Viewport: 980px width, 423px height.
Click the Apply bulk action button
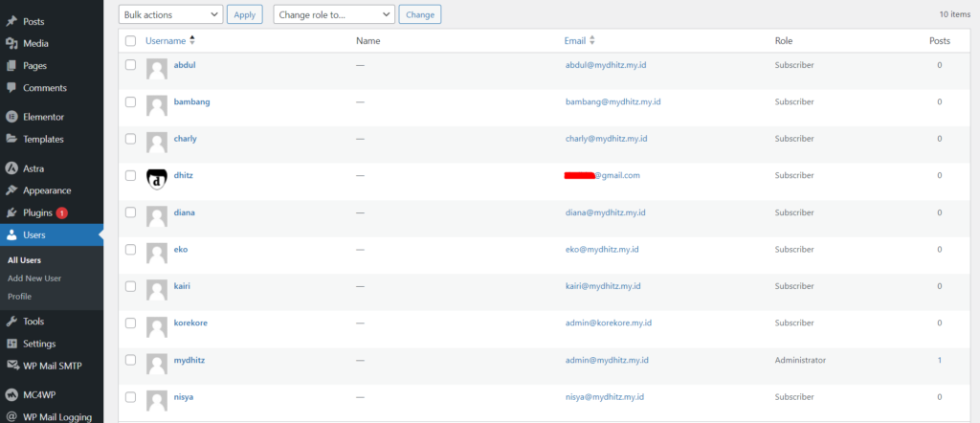pyautogui.click(x=244, y=14)
